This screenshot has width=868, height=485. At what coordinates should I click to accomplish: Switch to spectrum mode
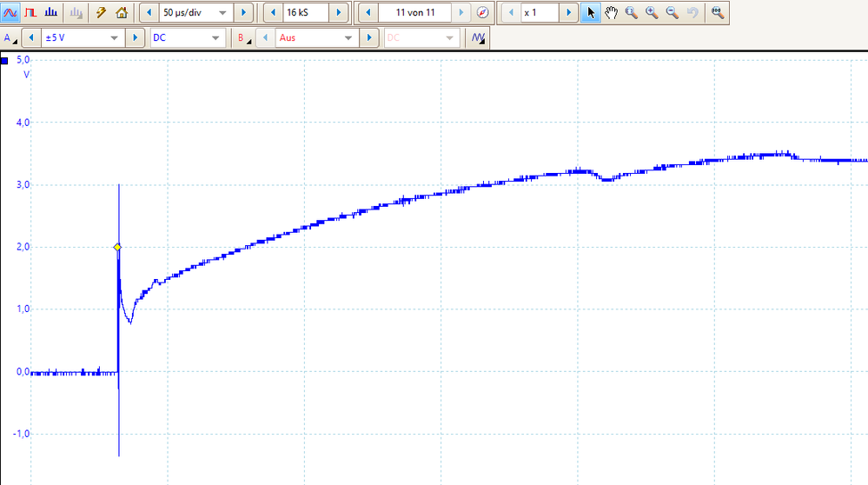(51, 12)
